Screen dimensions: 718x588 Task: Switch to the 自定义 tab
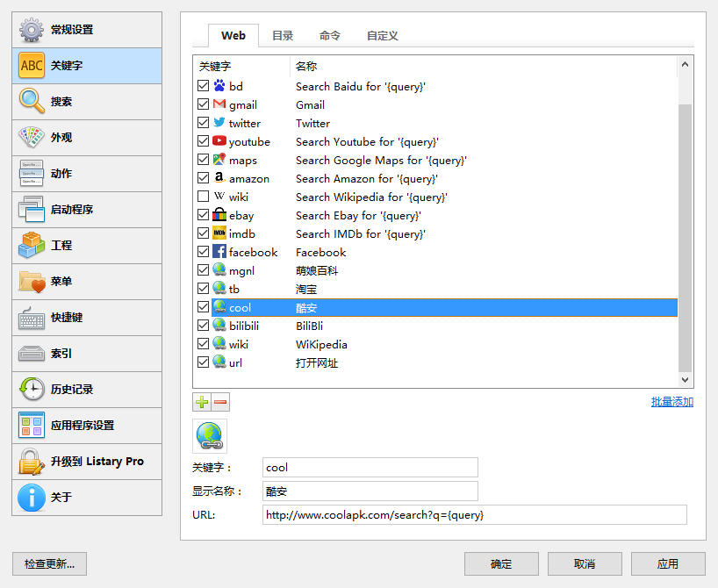tap(383, 36)
